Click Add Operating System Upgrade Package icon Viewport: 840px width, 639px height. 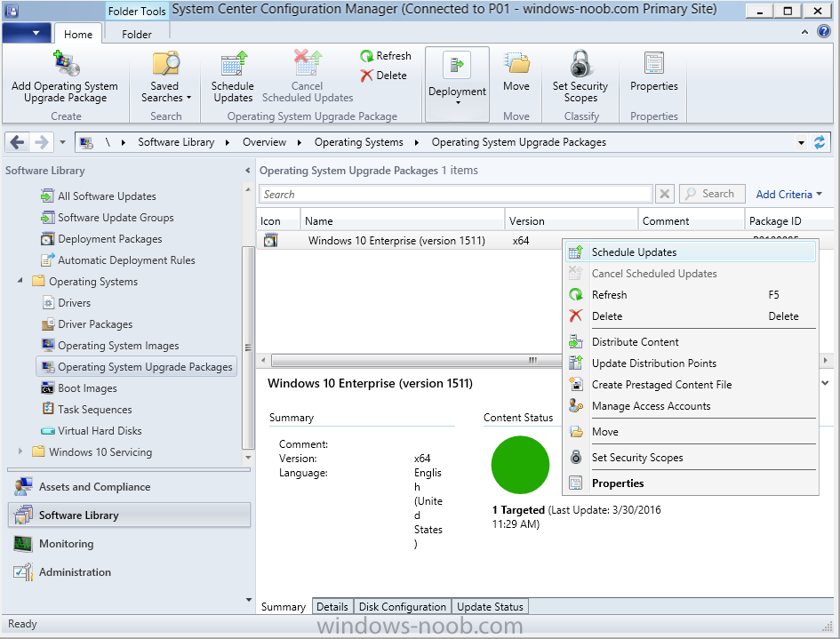[x=66, y=63]
